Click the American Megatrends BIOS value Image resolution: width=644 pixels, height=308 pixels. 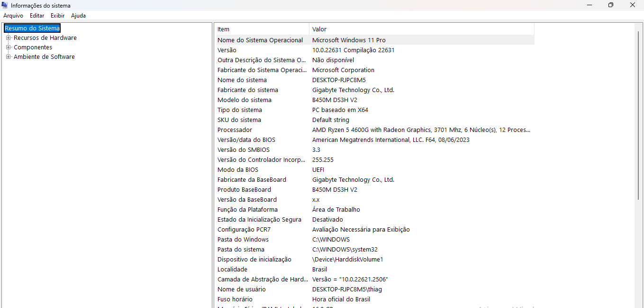click(391, 140)
